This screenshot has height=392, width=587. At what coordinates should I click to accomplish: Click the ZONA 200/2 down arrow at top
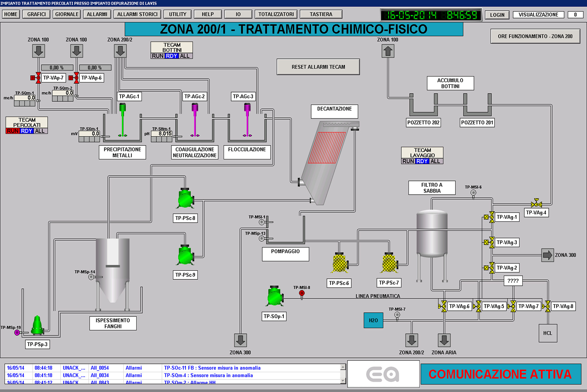click(120, 51)
